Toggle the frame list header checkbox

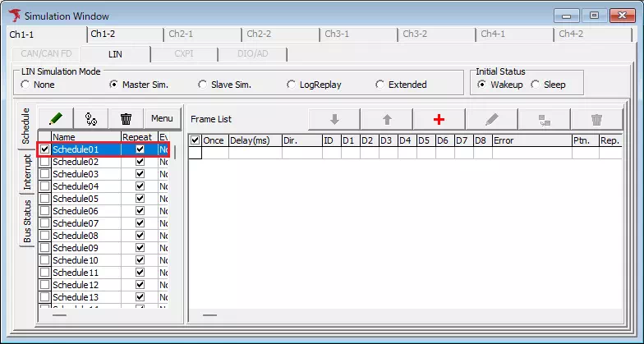[x=195, y=140]
